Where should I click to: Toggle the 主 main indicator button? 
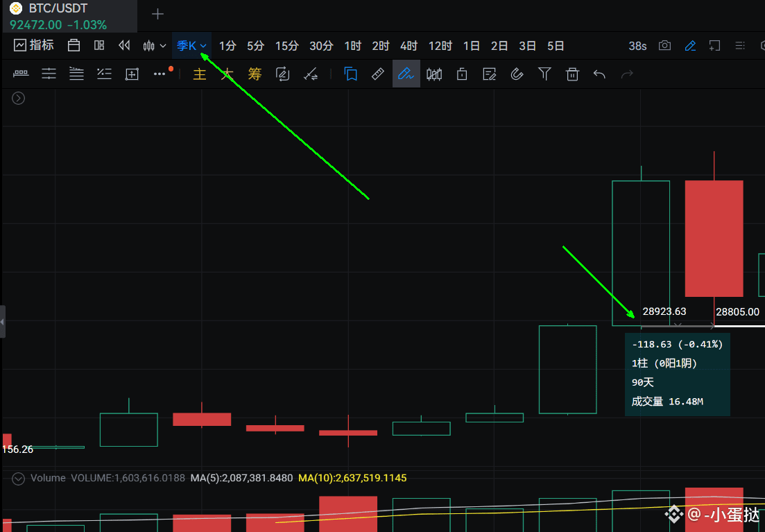coord(200,74)
